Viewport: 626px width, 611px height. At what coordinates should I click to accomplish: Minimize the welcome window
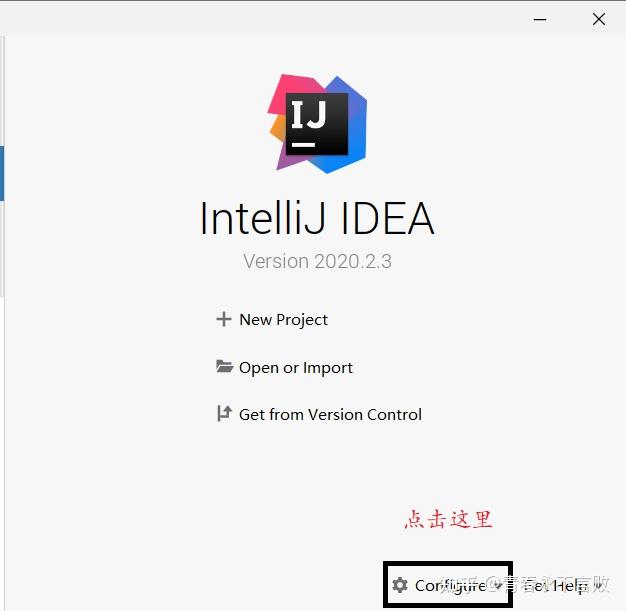(540, 19)
